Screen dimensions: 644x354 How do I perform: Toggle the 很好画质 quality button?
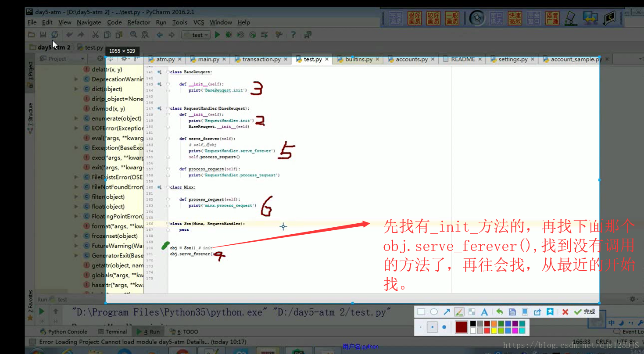415,18
